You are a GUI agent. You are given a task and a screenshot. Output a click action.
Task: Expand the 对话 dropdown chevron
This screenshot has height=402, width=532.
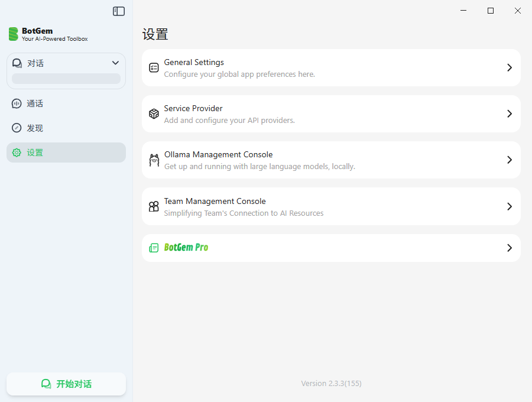tap(115, 63)
